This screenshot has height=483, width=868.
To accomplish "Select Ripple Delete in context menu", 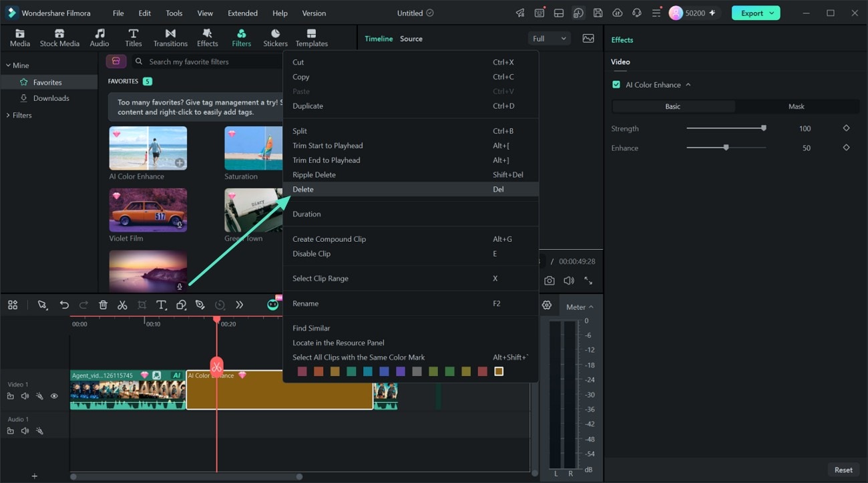I will pos(411,174).
